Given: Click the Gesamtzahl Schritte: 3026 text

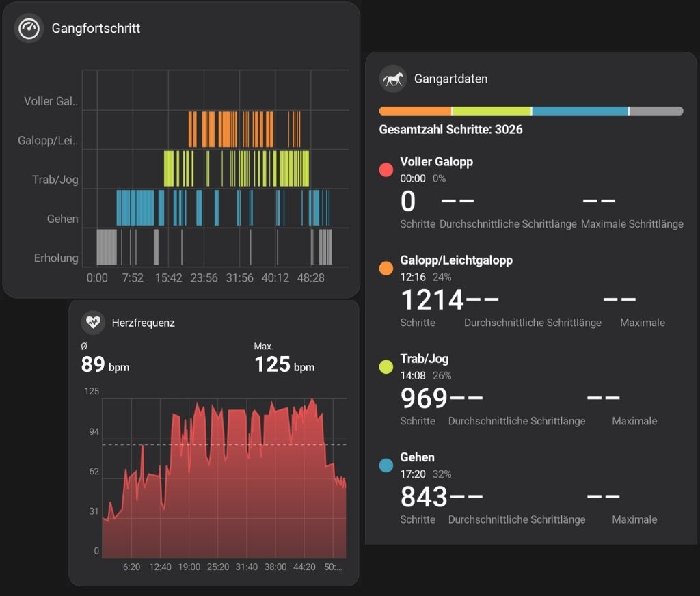Looking at the screenshot, I should (x=450, y=129).
